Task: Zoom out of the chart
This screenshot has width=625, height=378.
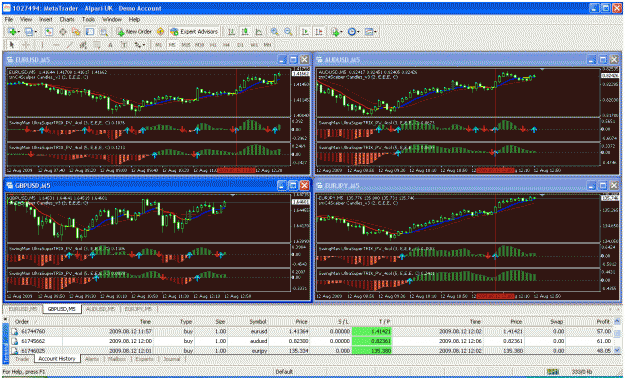Action: pos(288,32)
